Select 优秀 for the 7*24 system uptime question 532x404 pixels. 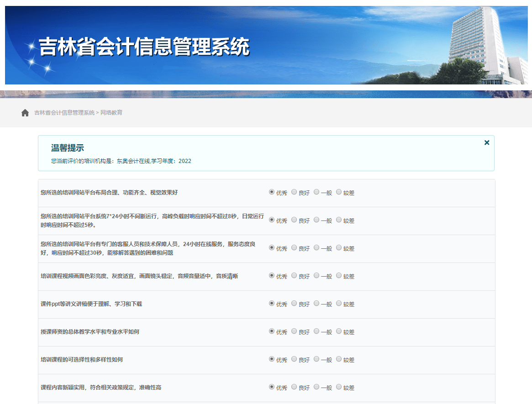pos(272,220)
